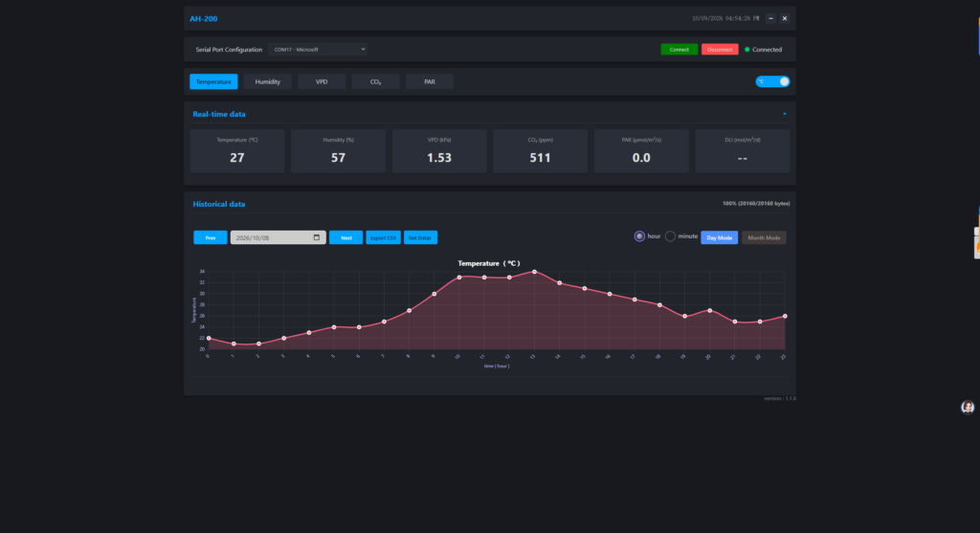Click the chart data point at hour 14
The width and height of the screenshot is (980, 533).
(559, 283)
